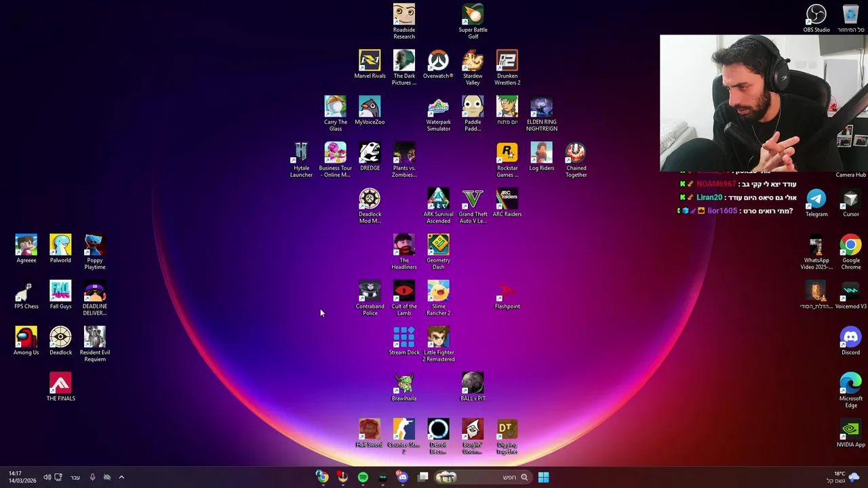The height and width of the screenshot is (488, 868).
Task: Select the Cult of the Lamb icon
Action: (x=404, y=298)
